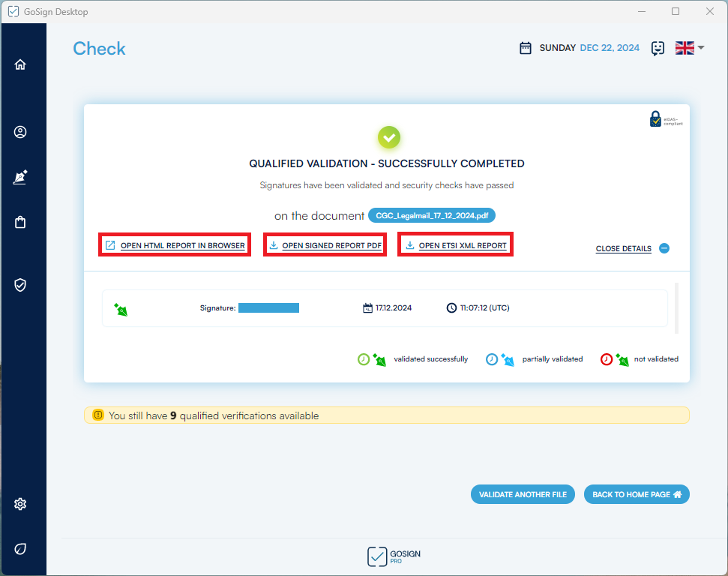Viewport: 728px width, 576px height.
Task: Open the language flag dropdown
Action: [689, 48]
